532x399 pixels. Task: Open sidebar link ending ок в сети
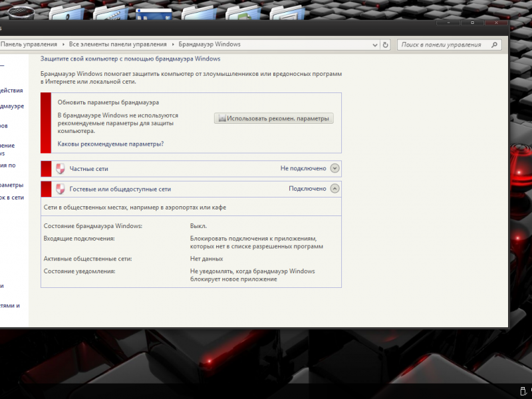12,198
